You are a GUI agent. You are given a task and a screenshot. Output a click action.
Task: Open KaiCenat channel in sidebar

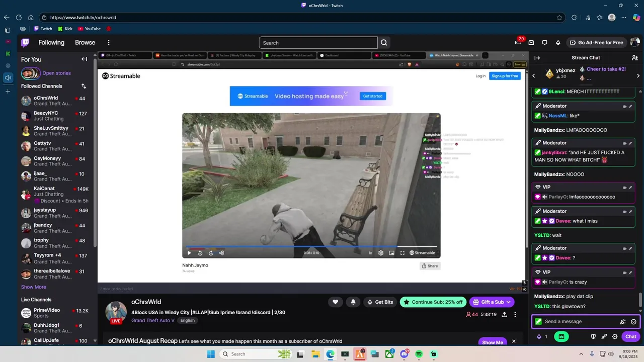[55, 195]
